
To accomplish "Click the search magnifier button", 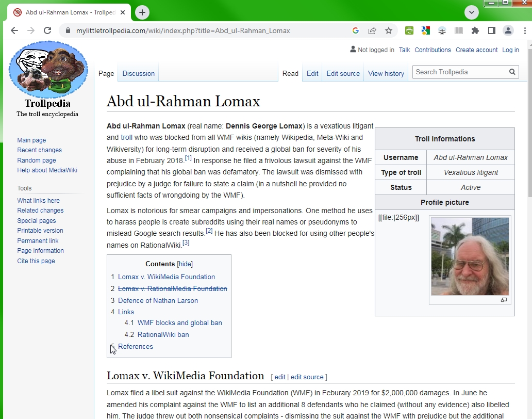I will click(x=512, y=72).
